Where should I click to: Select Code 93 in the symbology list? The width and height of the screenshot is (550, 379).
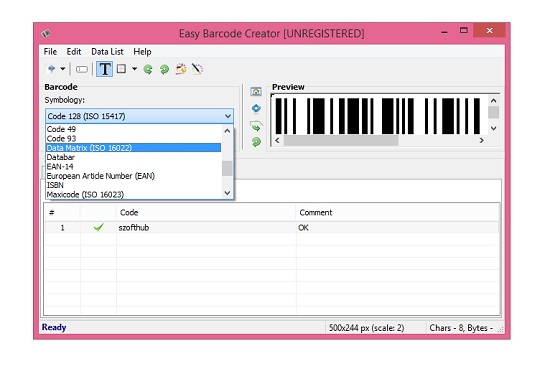134,139
